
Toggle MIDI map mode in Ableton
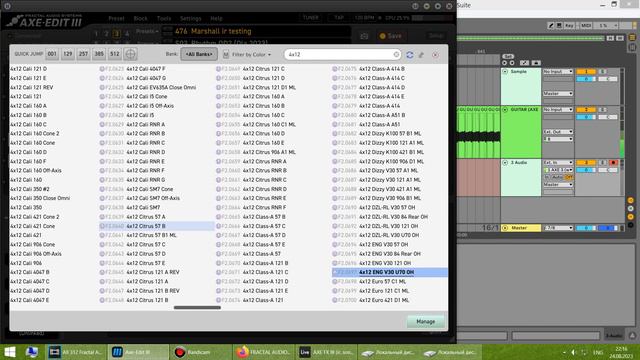[586, 25]
